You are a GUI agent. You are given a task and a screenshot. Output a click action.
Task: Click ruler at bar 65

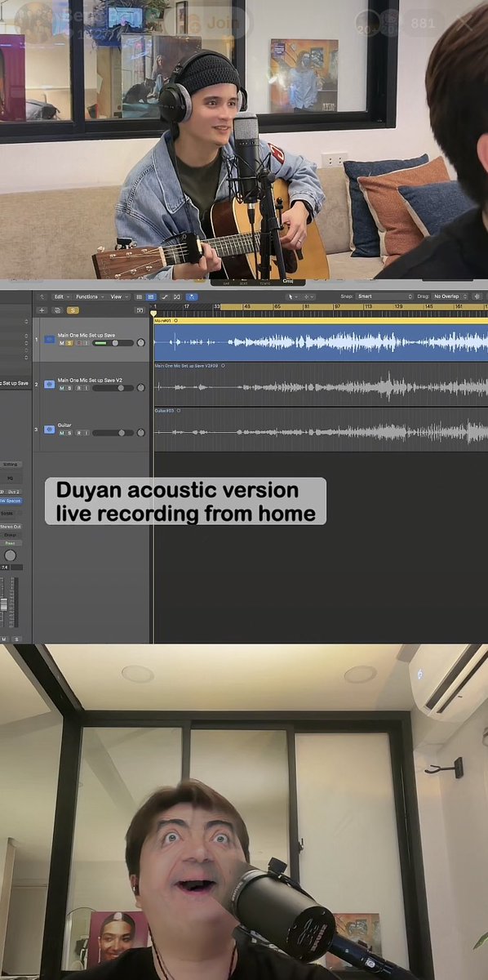coord(277,305)
